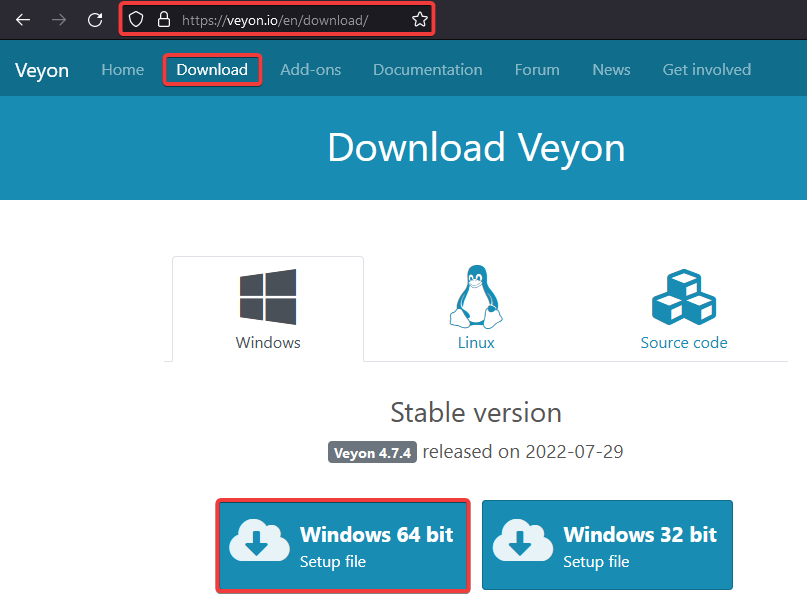Open the News section
807x610 pixels.
[611, 70]
